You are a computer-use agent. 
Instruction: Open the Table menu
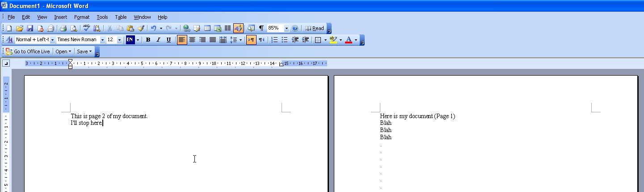[121, 17]
